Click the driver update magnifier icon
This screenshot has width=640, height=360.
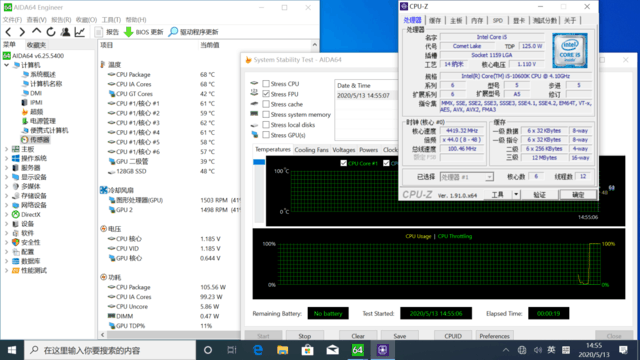(x=173, y=31)
